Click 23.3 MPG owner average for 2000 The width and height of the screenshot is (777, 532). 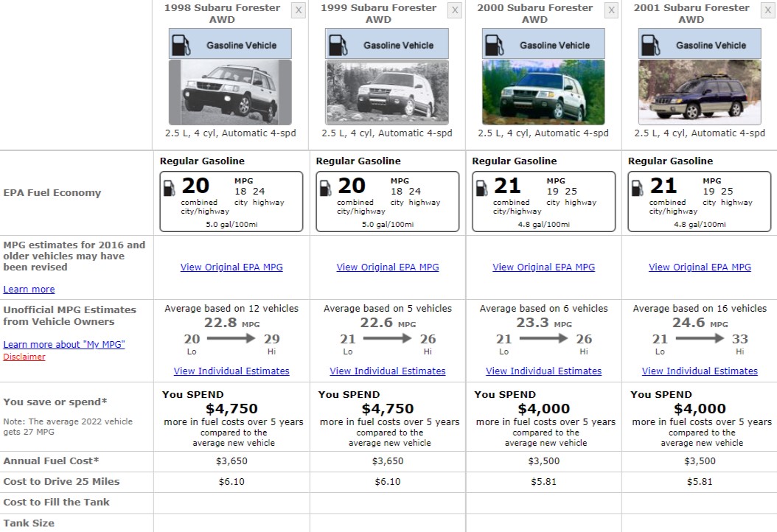pyautogui.click(x=543, y=323)
